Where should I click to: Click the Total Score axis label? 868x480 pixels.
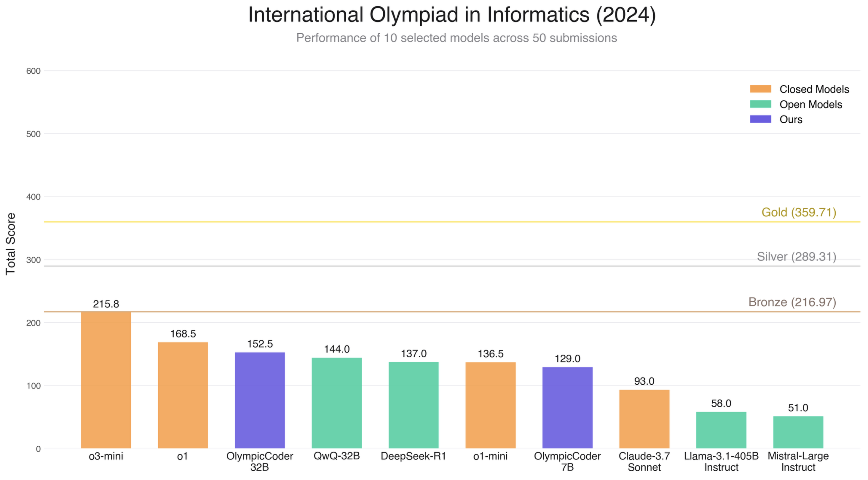click(x=11, y=244)
